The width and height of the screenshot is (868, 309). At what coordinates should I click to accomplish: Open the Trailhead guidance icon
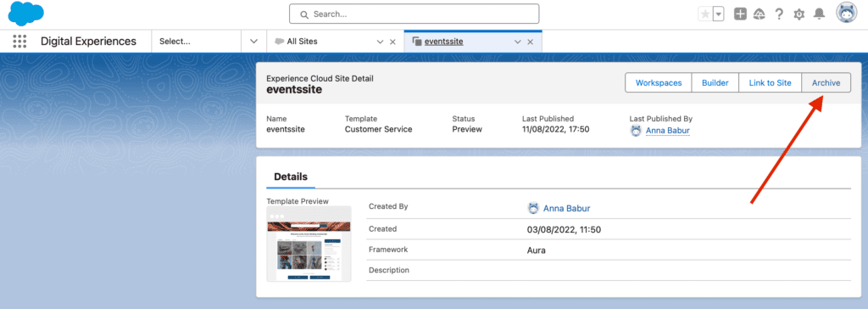[759, 14]
